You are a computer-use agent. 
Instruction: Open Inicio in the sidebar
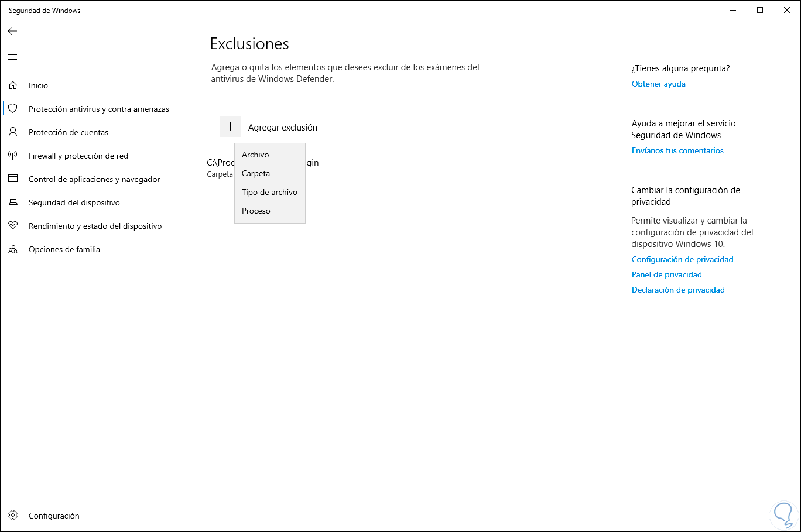[38, 85]
